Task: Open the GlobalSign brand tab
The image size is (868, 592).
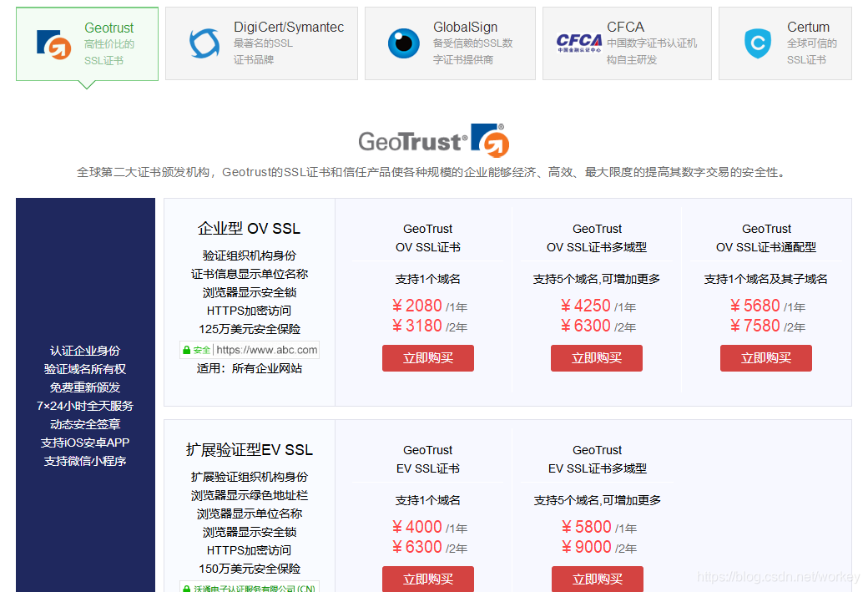Action: click(x=450, y=43)
